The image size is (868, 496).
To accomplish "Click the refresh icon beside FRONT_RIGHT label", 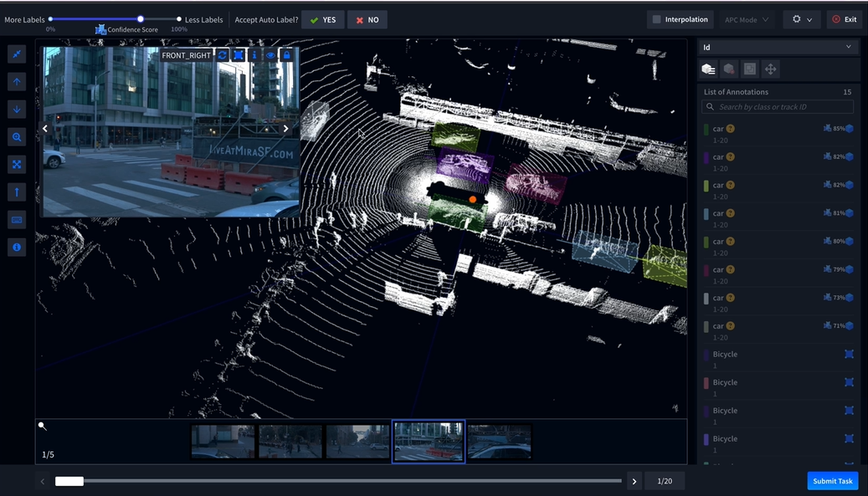I will pyautogui.click(x=223, y=55).
